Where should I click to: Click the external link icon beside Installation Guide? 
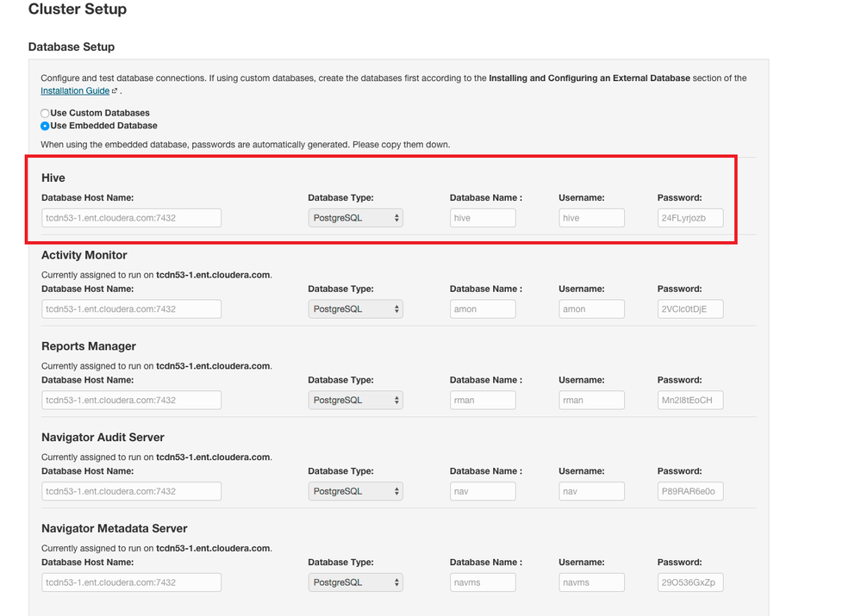pyautogui.click(x=115, y=91)
